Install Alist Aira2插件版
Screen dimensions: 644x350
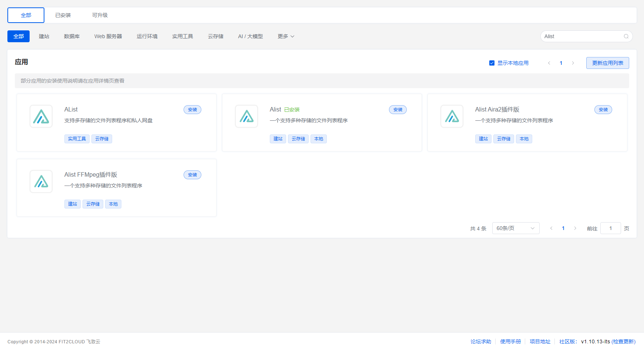click(x=603, y=110)
